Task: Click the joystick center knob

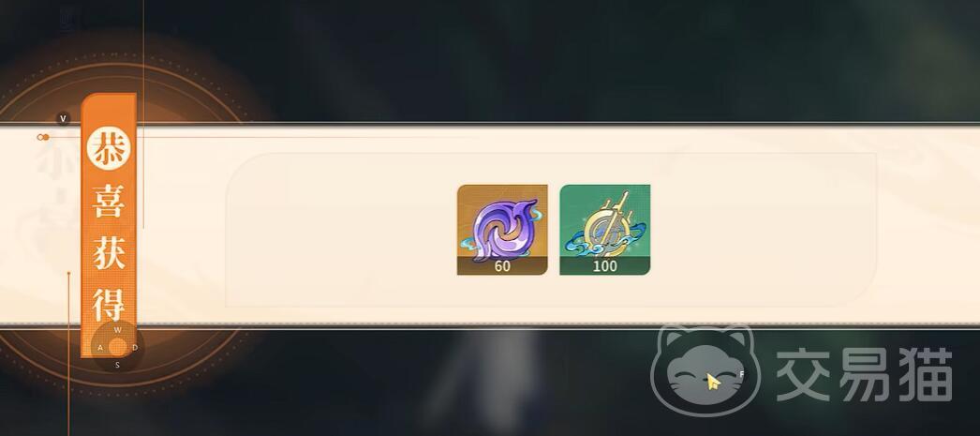Action: point(117,347)
